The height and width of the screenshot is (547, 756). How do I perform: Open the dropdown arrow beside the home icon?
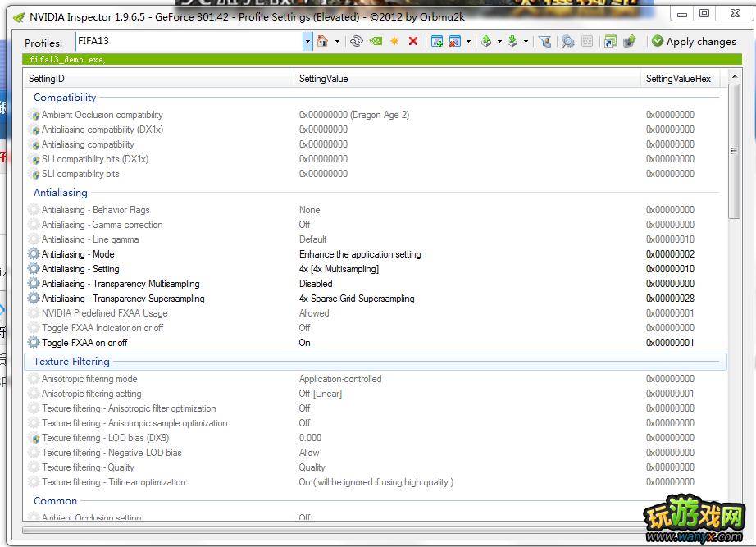pos(337,42)
